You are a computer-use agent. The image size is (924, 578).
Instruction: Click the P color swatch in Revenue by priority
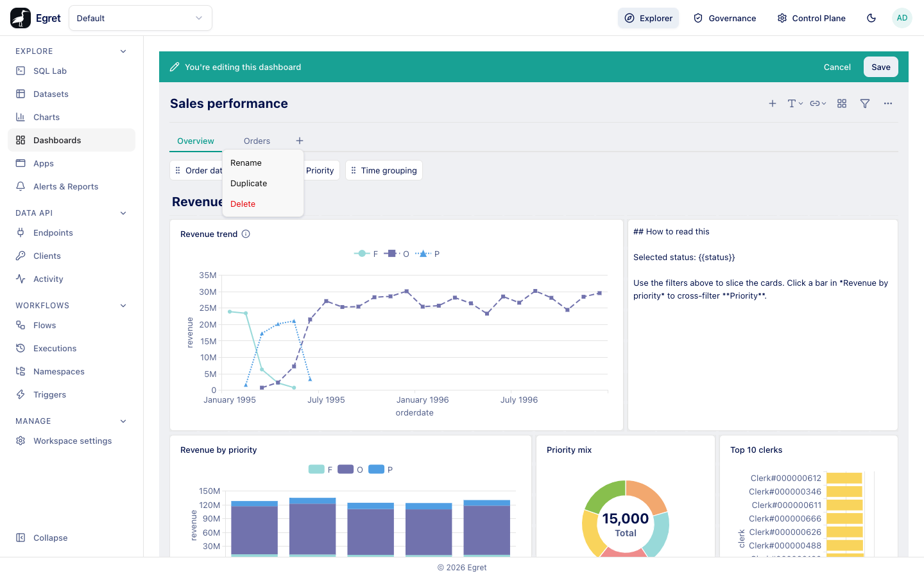coord(377,469)
